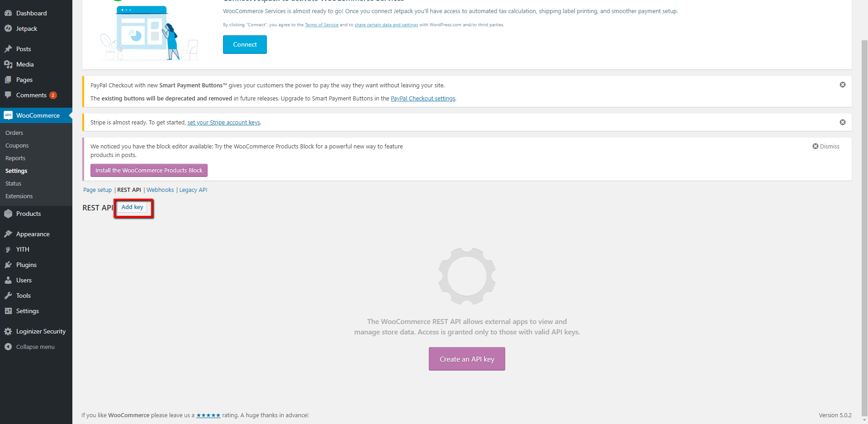Screen dimensions: 868x424
Task: Click the Pages icon in sidebar
Action: tap(8, 80)
